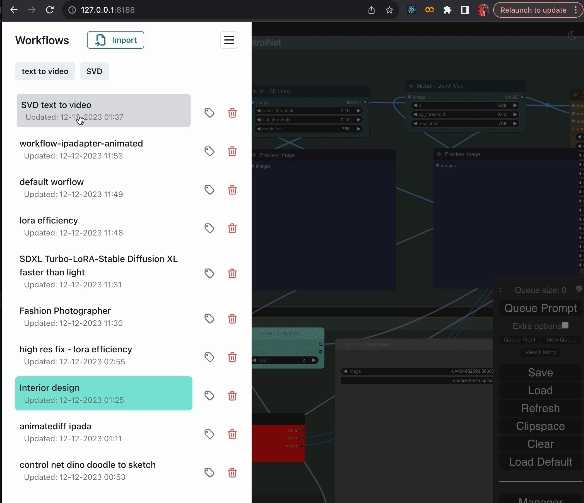Tag the default worflow entry
This screenshot has height=503, width=584.
click(209, 190)
